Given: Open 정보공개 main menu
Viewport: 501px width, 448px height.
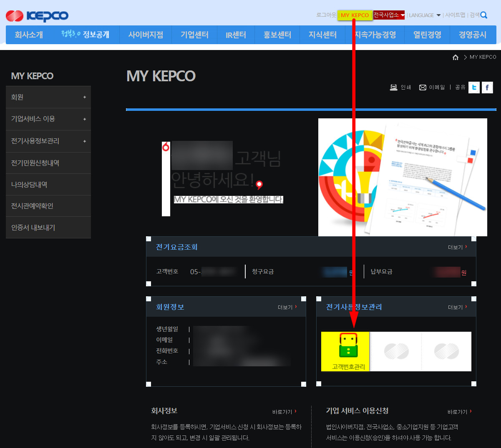Looking at the screenshot, I should [x=86, y=35].
